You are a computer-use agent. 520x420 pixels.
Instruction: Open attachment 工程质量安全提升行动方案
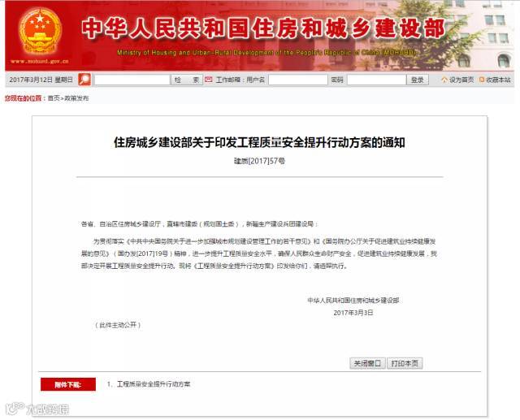pos(154,384)
